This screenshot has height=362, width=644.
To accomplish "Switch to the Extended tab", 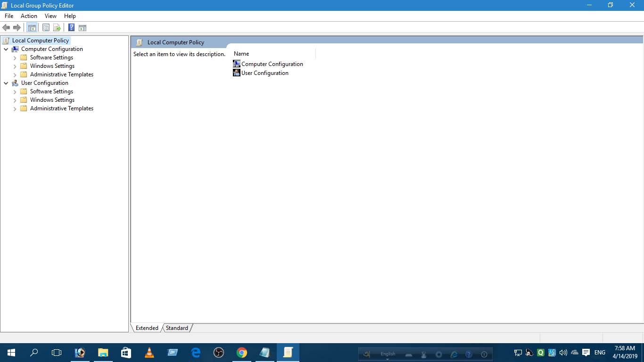I will point(147,328).
